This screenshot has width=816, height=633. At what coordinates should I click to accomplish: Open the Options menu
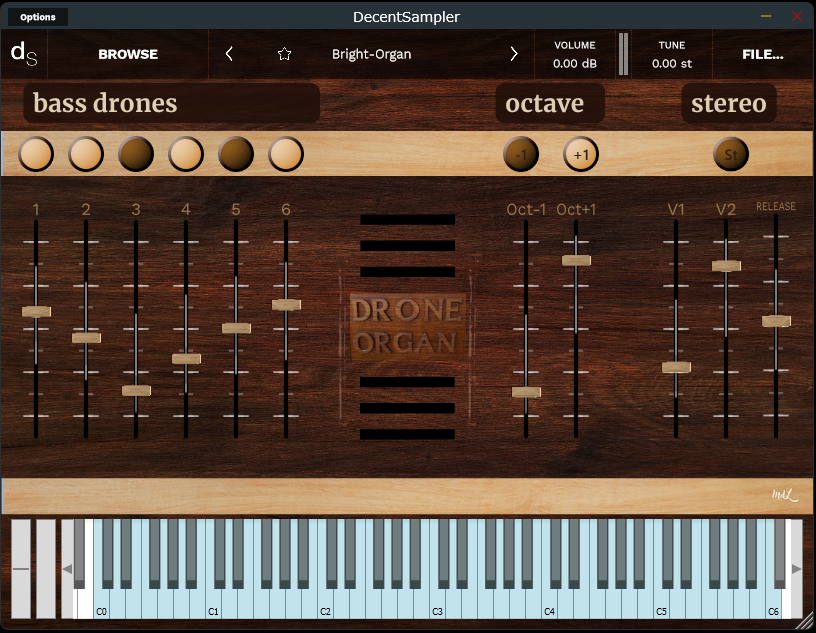[x=38, y=17]
